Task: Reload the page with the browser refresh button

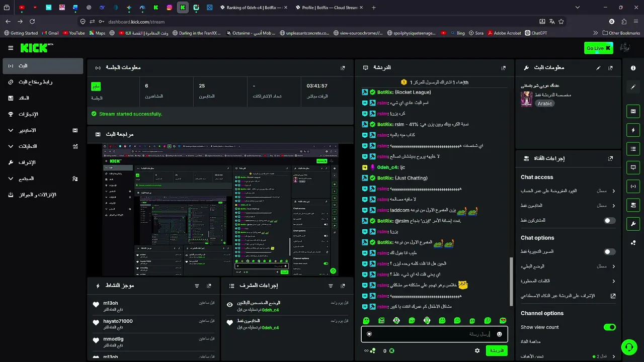Action: click(33, 22)
